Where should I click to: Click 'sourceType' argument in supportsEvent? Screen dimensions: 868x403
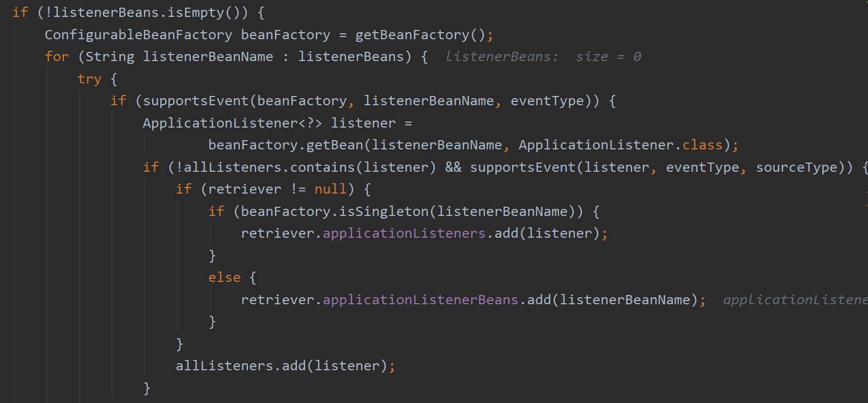(x=796, y=167)
